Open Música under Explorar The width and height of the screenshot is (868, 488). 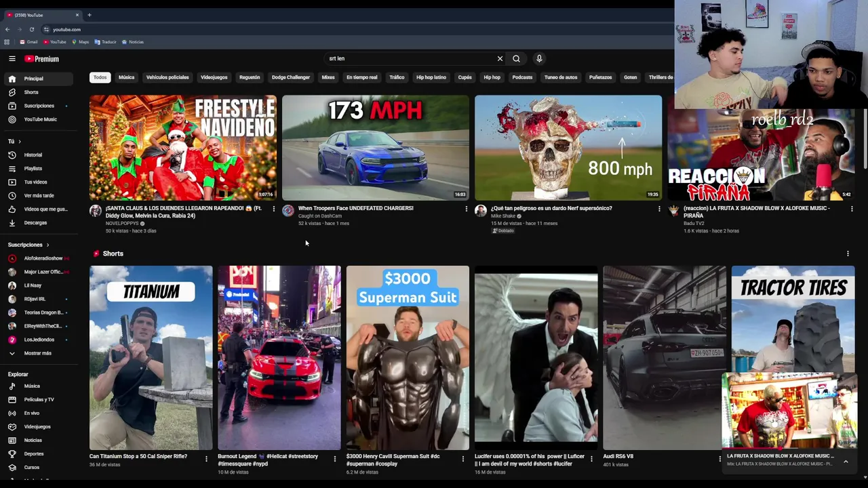tap(38, 386)
